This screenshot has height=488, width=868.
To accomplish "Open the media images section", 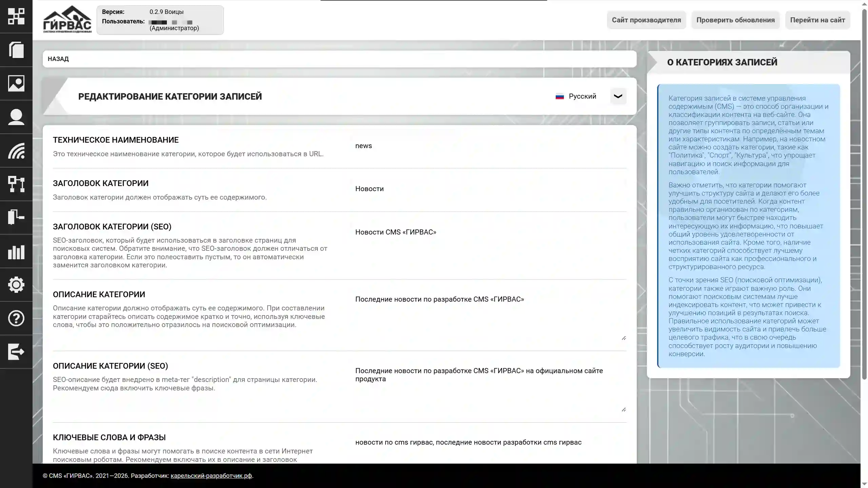I will pyautogui.click(x=16, y=83).
